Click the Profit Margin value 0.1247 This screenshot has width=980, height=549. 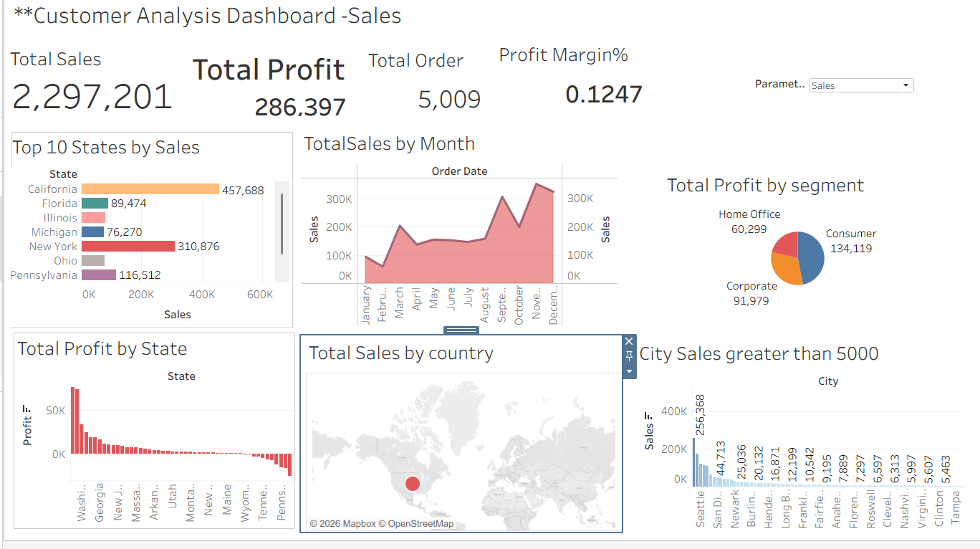[604, 94]
